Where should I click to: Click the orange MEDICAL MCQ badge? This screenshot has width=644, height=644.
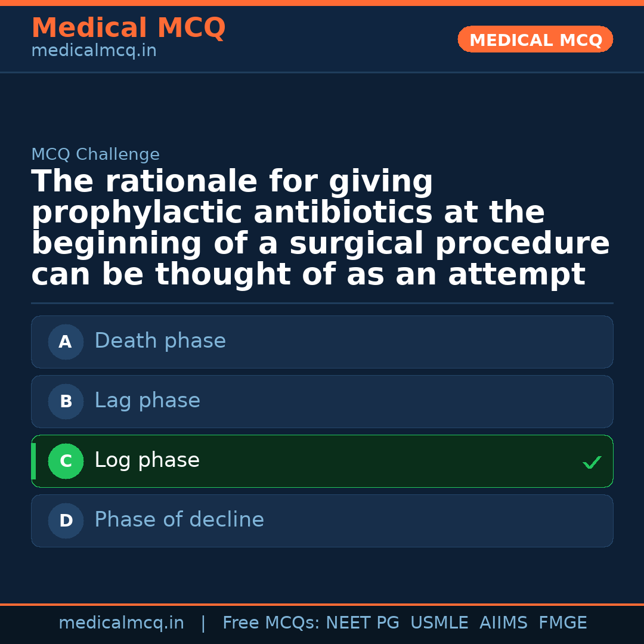(535, 40)
